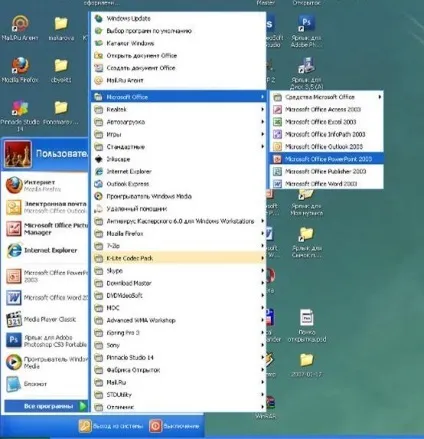This screenshot has width=424, height=439.
Task: Open the DVDVideoSoft folder
Action: (179, 295)
